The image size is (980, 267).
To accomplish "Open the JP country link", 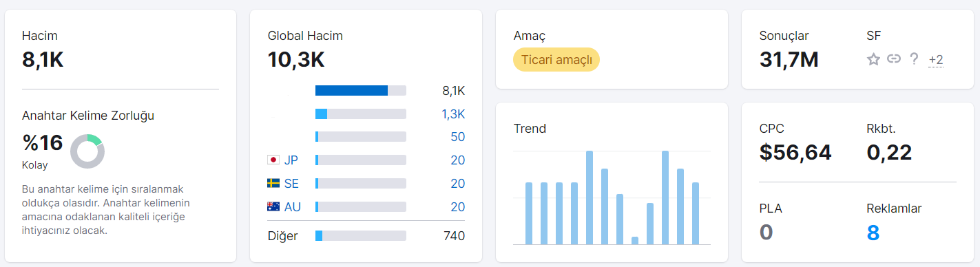I will [x=291, y=160].
